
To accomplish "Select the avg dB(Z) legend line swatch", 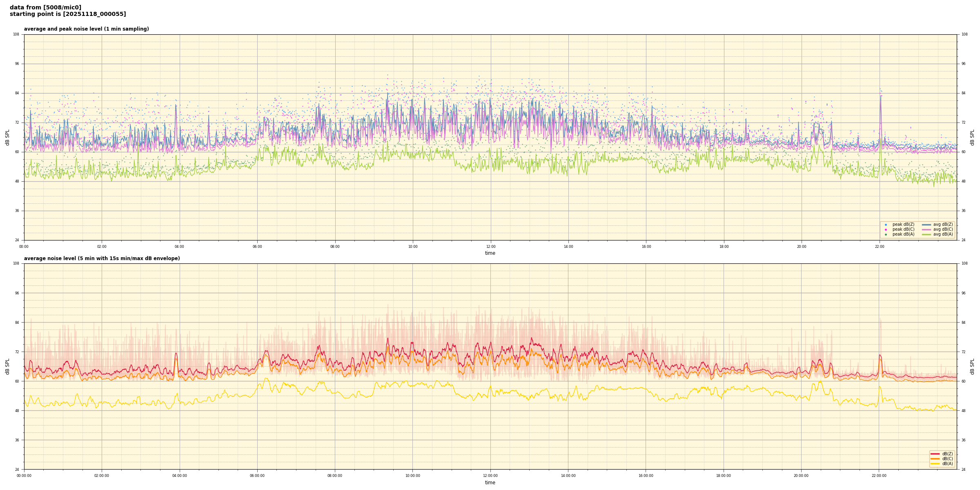I will pyautogui.click(x=927, y=225).
